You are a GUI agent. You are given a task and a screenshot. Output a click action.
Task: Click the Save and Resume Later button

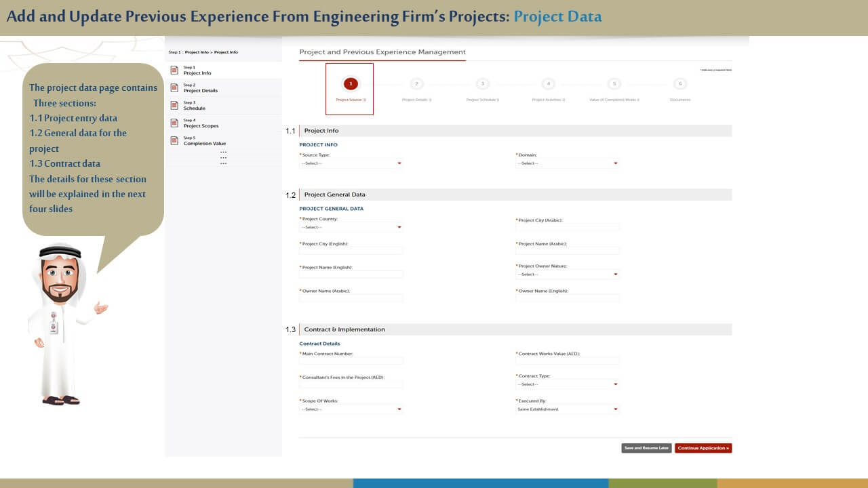pyautogui.click(x=646, y=448)
